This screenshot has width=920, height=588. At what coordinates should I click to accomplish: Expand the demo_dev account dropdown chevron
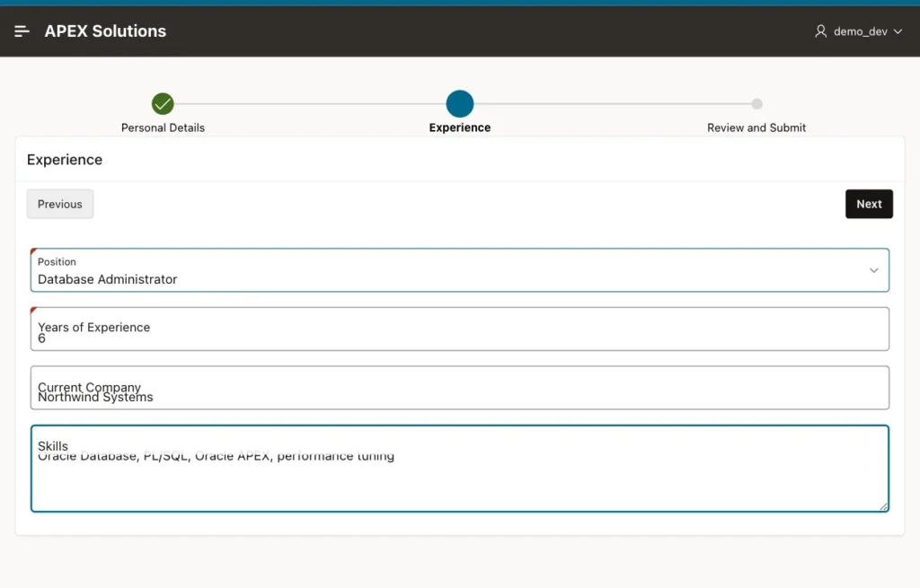(898, 31)
